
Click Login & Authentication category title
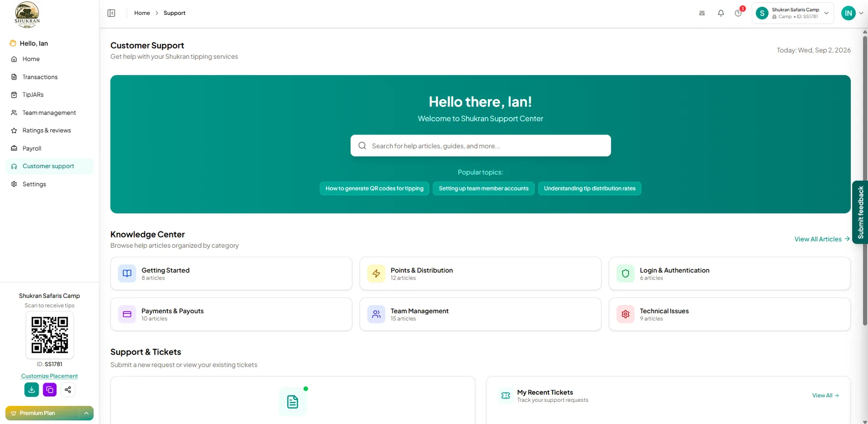click(x=674, y=270)
